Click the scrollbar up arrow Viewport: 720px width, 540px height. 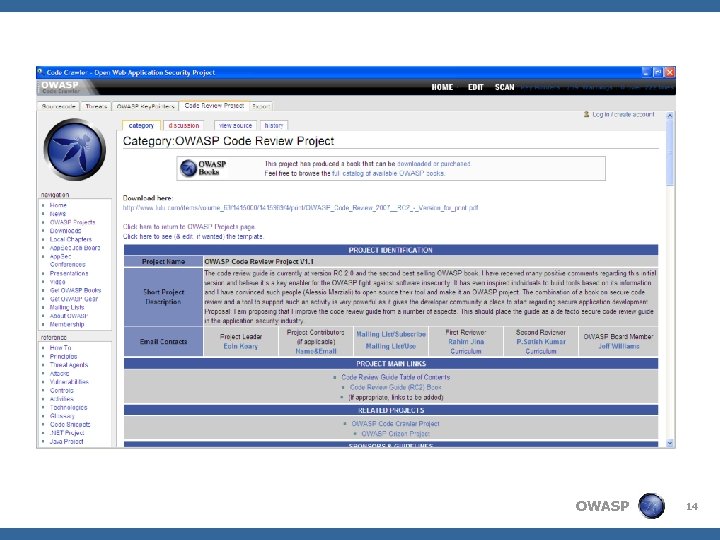click(670, 115)
